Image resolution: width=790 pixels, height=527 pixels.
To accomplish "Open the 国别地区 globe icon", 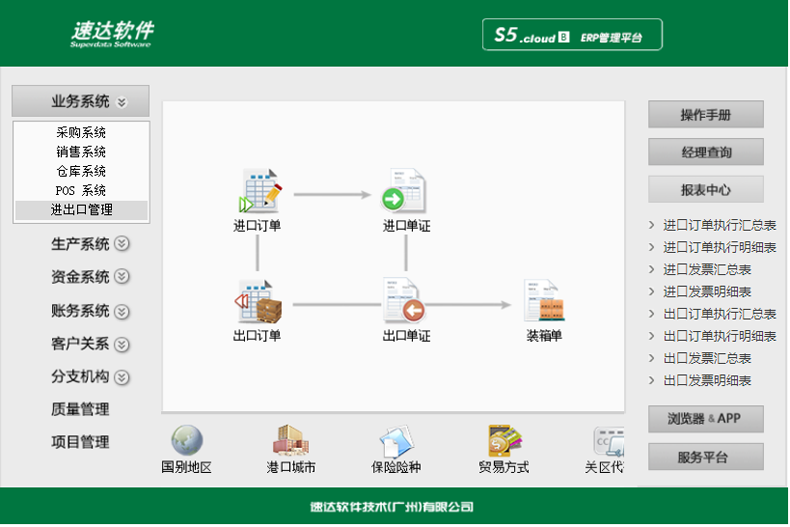I will [x=187, y=440].
